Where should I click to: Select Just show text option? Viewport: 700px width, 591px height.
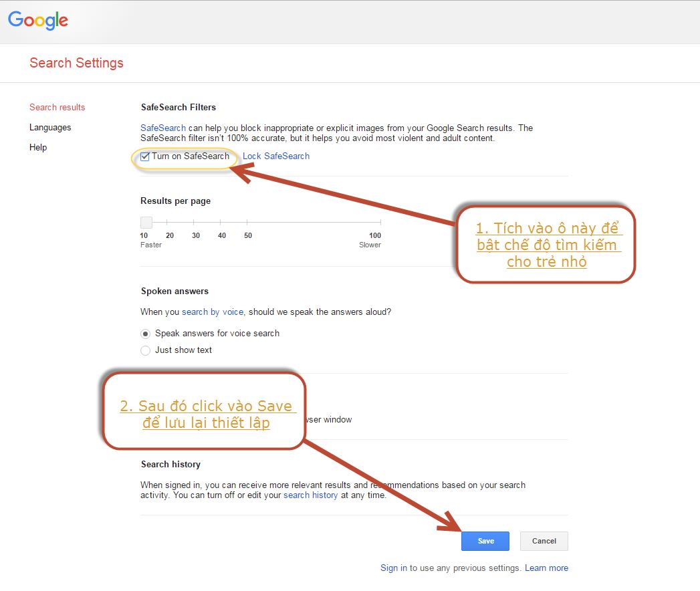(146, 350)
